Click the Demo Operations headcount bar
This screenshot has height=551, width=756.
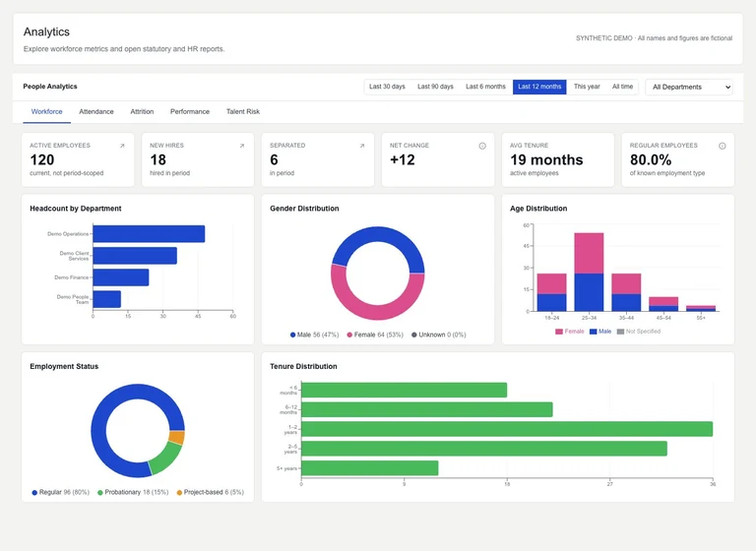[149, 234]
